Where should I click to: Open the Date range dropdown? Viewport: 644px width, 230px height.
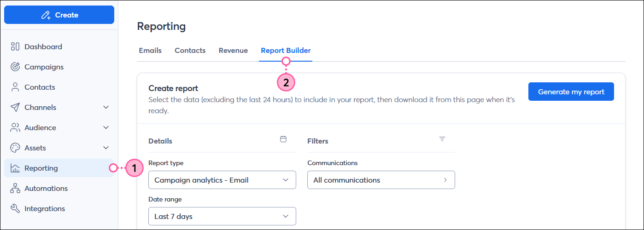pyautogui.click(x=222, y=216)
